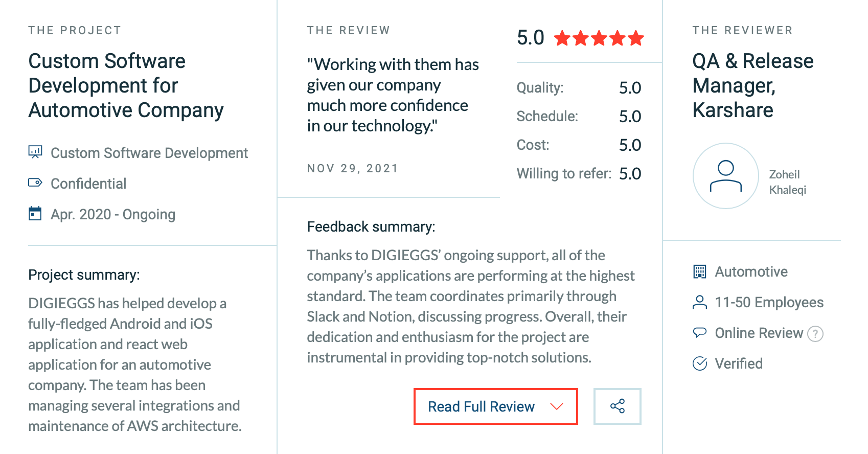Open the project title Custom Software Development
This screenshot has height=454, width=868.
click(x=126, y=85)
